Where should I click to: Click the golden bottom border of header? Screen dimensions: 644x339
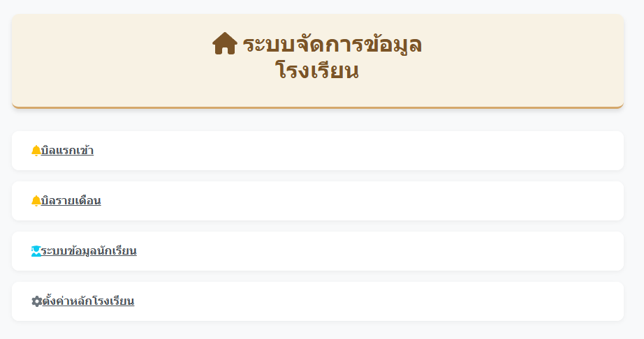pyautogui.click(x=318, y=108)
